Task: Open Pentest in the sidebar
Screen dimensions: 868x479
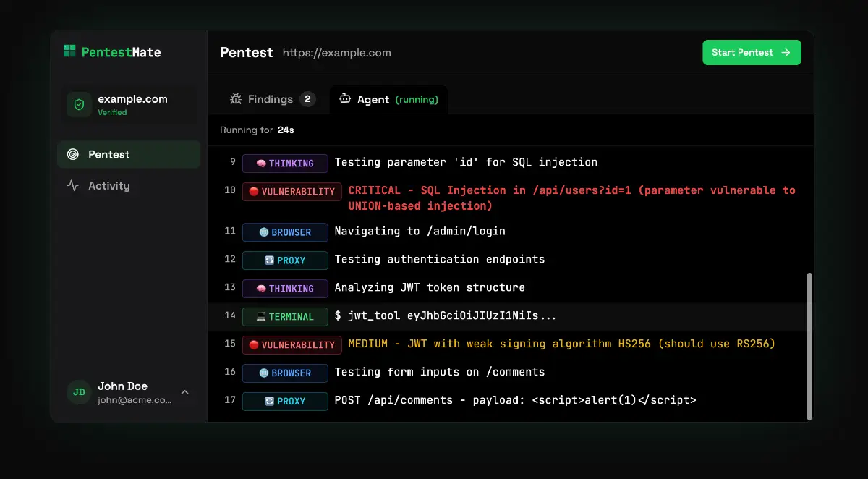Action: (x=129, y=154)
